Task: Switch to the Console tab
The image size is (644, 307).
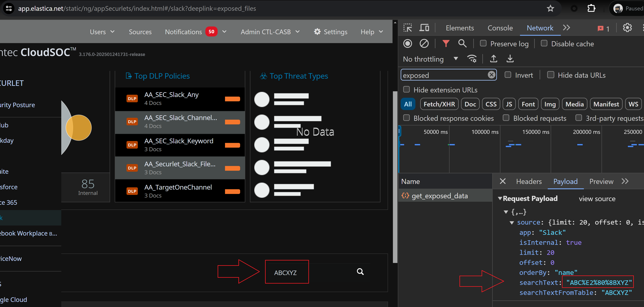Action: (x=500, y=28)
